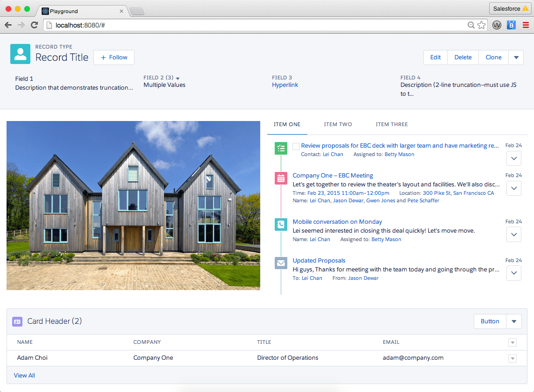Click the purple contact icon beside Card Header
Screen dimensions: 534x392
(17, 321)
